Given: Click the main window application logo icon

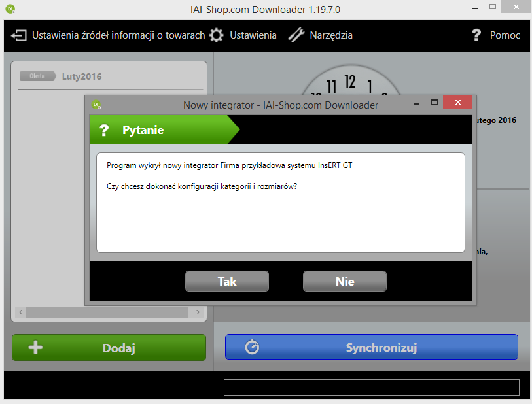Looking at the screenshot, I should click(10, 9).
